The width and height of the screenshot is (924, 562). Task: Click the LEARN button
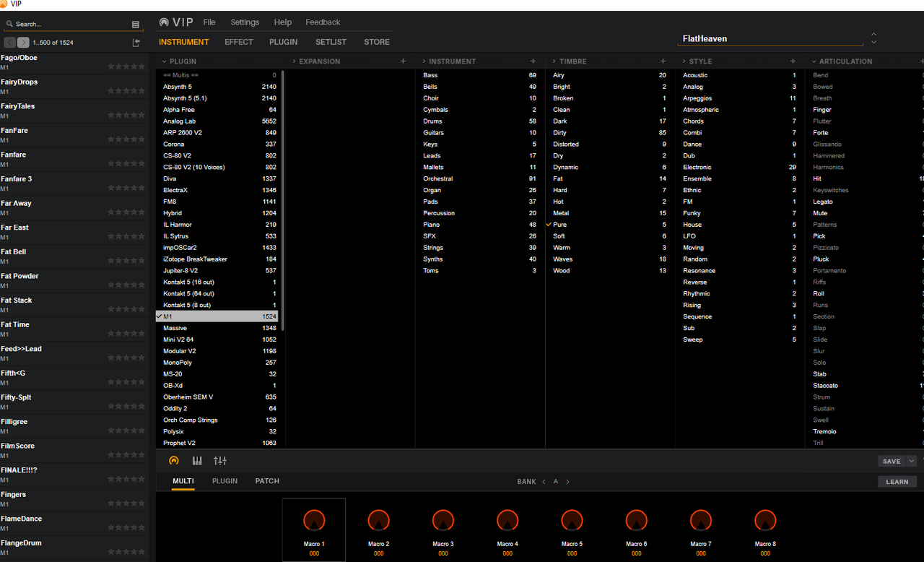coord(897,482)
